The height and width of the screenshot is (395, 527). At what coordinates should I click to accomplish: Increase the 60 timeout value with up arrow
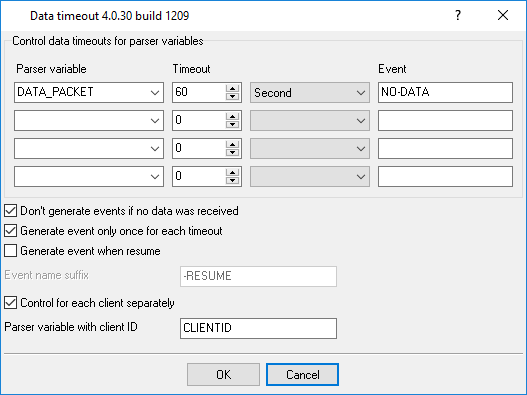tap(232, 88)
